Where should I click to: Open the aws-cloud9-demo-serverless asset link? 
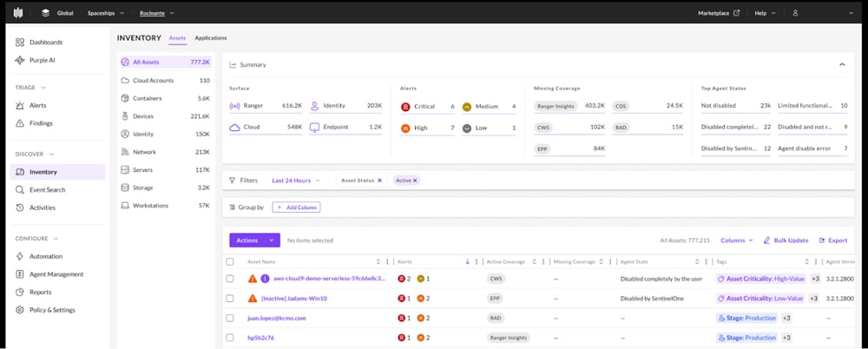tap(317, 279)
